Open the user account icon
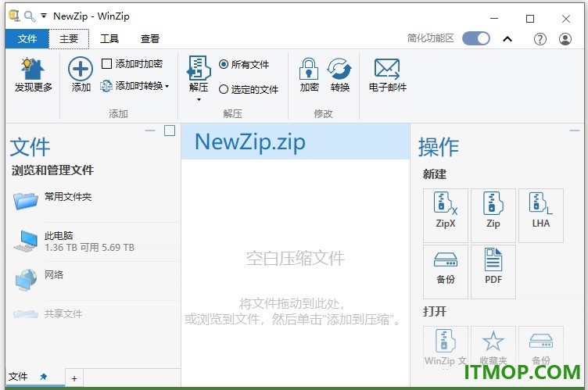Image resolution: width=588 pixels, height=390 pixels. pyautogui.click(x=565, y=39)
